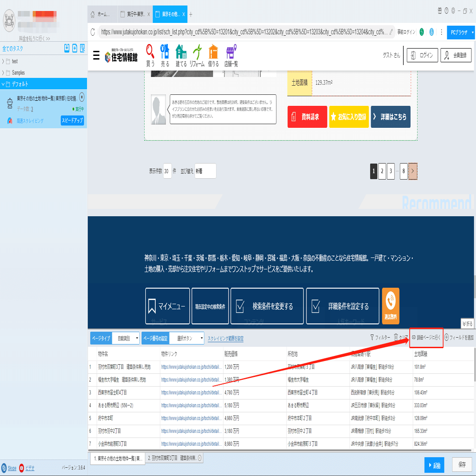
Task: Click the 起動 start button
Action: tap(434, 465)
